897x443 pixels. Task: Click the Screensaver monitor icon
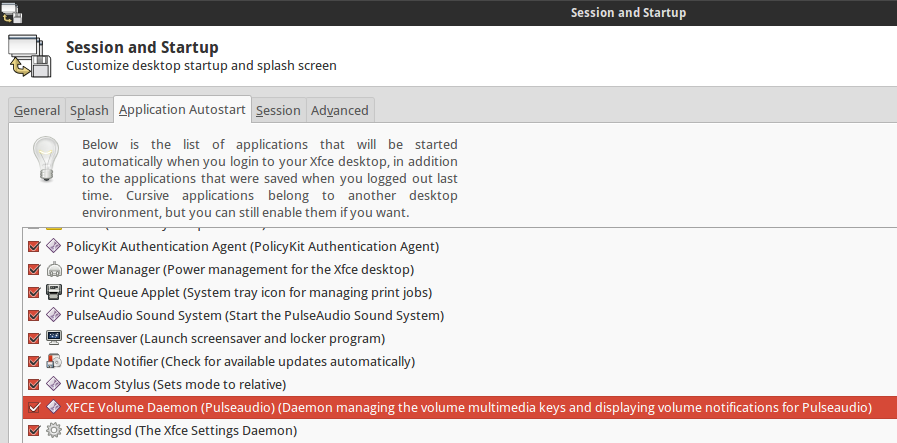click(54, 338)
